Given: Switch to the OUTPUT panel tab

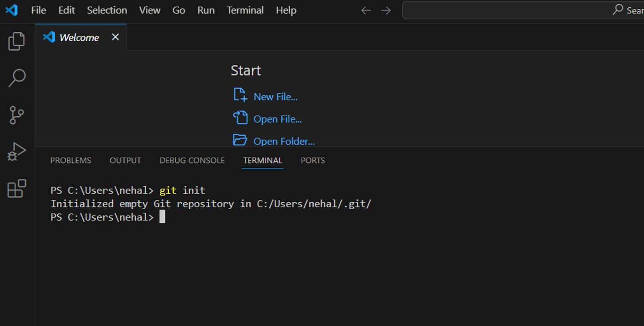Looking at the screenshot, I should pos(125,160).
